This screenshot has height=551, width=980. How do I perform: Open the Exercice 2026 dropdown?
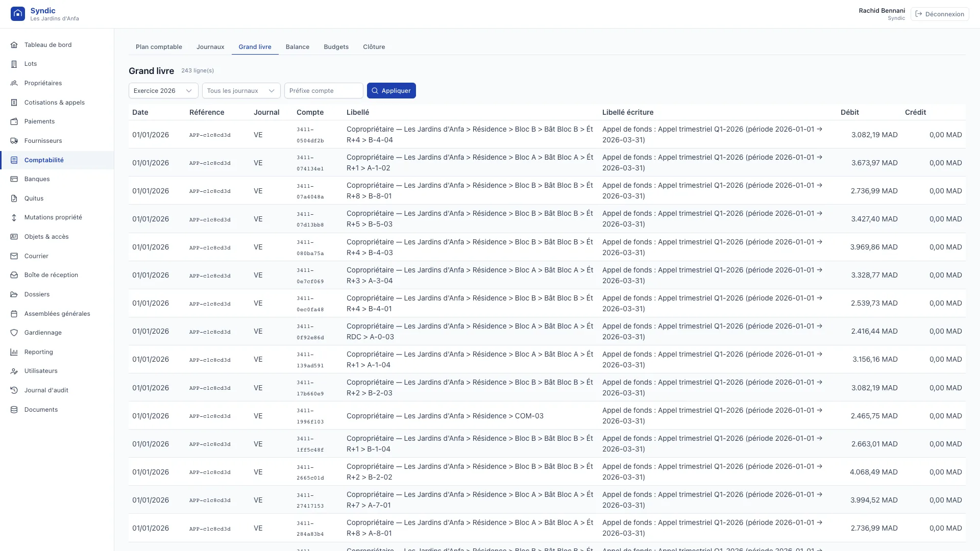point(163,91)
